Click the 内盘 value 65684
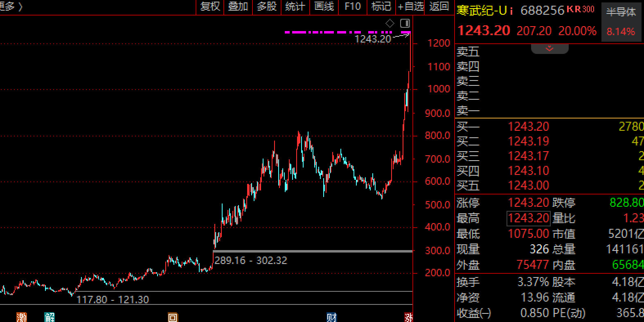The height and width of the screenshot is (322, 644). point(628,265)
